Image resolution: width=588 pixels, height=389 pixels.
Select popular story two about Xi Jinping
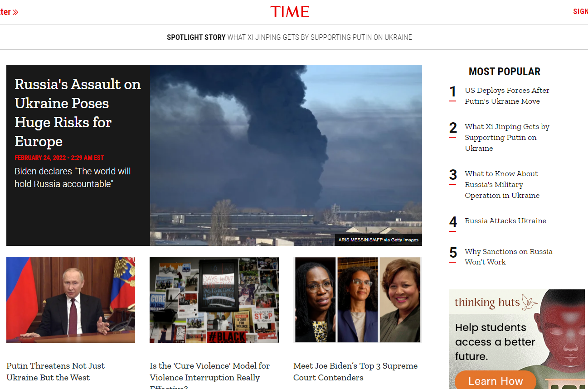pos(507,137)
